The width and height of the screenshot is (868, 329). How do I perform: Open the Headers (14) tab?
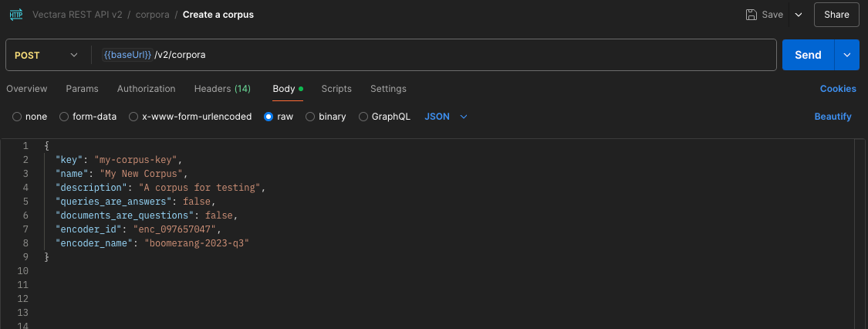point(222,89)
